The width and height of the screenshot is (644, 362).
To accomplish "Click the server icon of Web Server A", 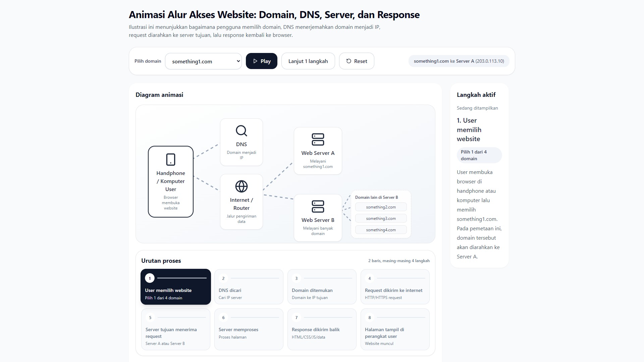I will pyautogui.click(x=318, y=139).
